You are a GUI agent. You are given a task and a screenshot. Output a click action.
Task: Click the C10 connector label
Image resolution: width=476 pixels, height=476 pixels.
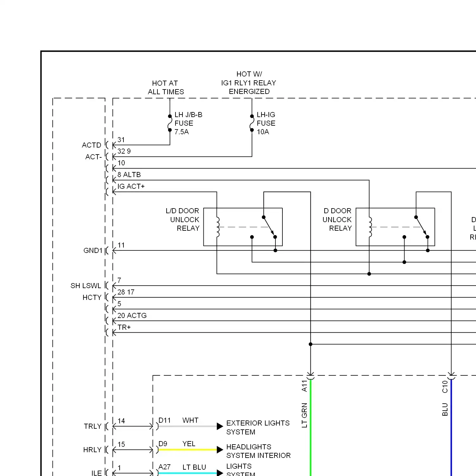point(445,387)
